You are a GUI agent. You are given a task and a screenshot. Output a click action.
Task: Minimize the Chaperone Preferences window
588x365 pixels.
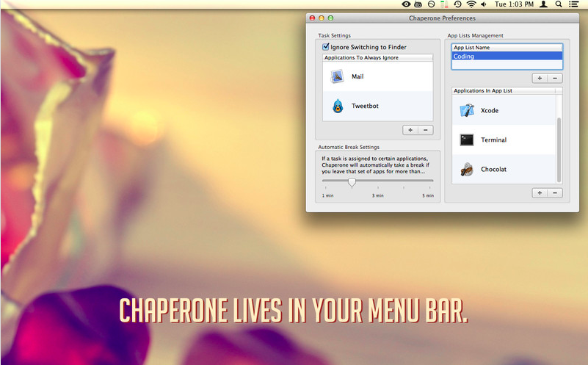tap(322, 18)
